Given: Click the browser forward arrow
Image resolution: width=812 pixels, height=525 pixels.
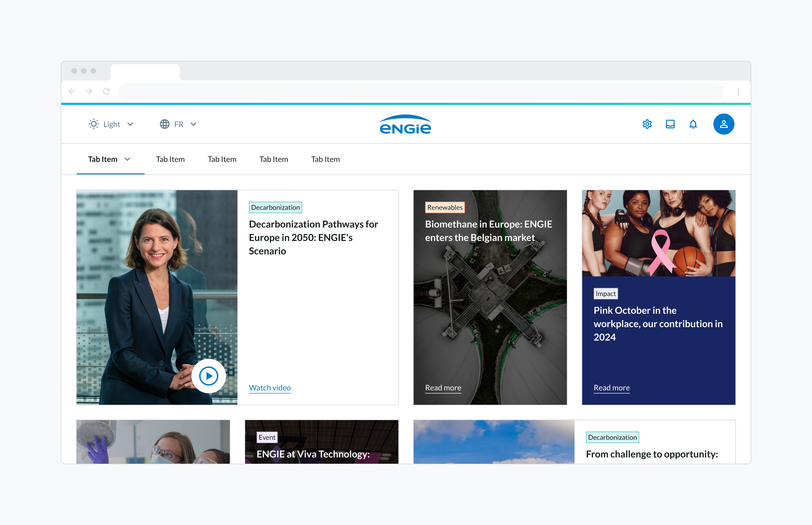Looking at the screenshot, I should click(89, 91).
